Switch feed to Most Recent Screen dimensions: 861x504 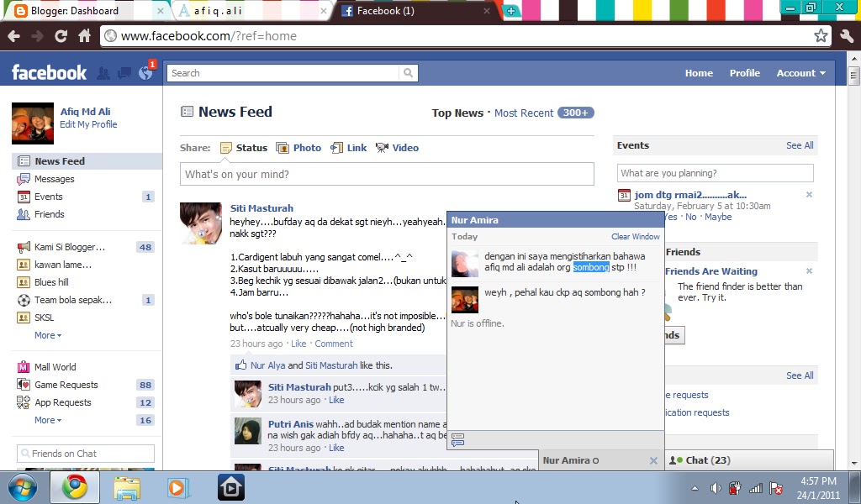tap(523, 113)
